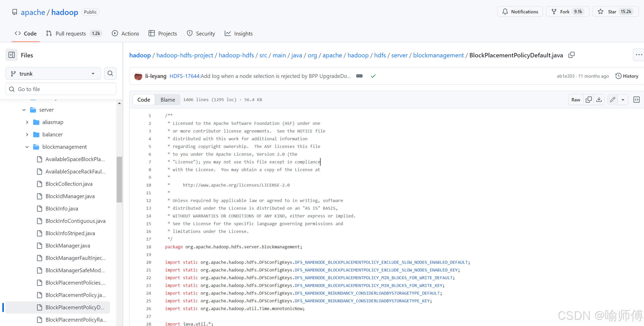The height and width of the screenshot is (326, 644).
Task: Expand the commit message ellipsis
Action: [359, 76]
